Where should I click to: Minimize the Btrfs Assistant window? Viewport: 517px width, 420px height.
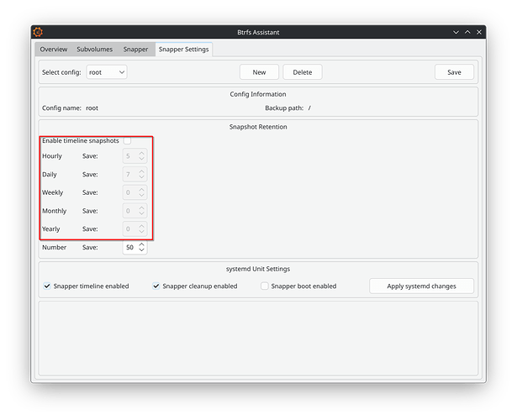456,32
